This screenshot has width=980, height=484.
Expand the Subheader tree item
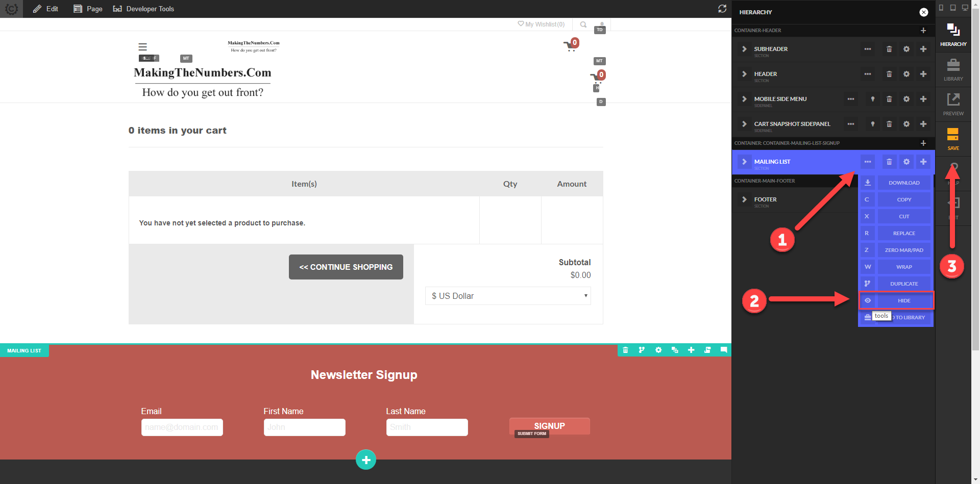744,49
